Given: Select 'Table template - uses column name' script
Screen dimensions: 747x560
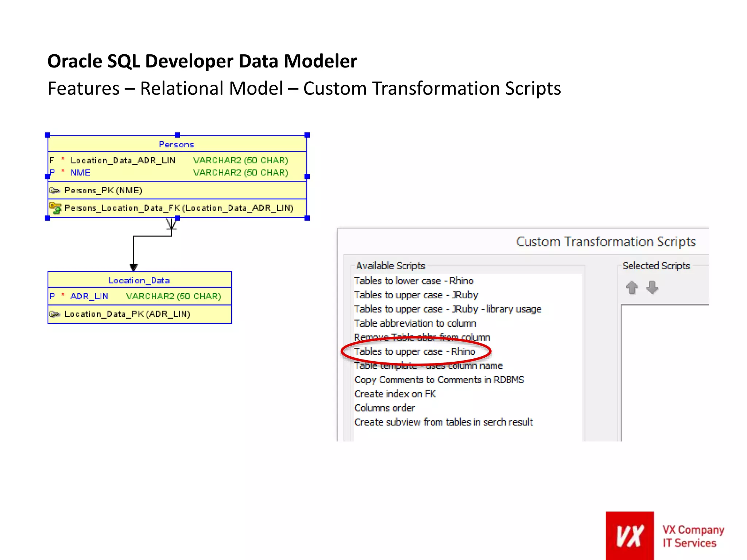Looking at the screenshot, I should (x=428, y=366).
